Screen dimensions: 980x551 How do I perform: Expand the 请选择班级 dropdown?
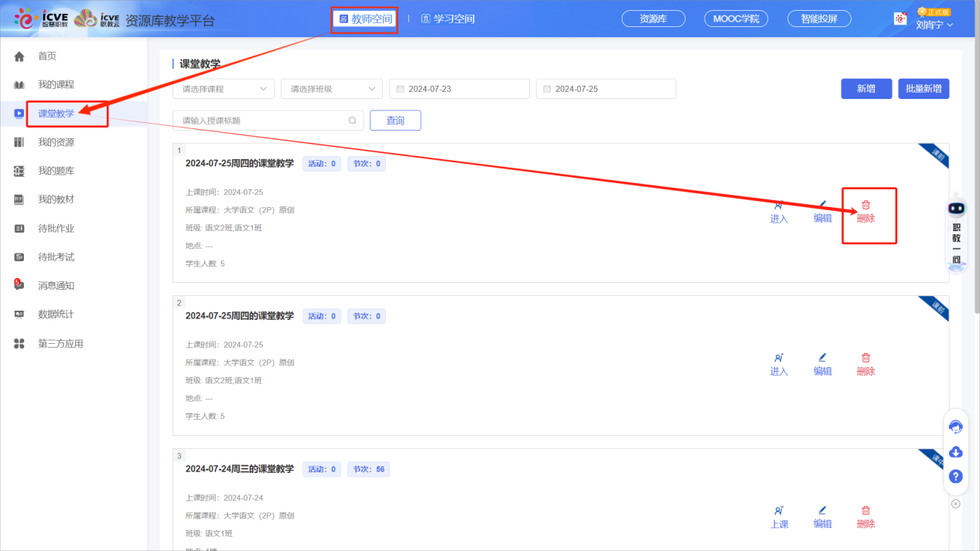(x=331, y=89)
